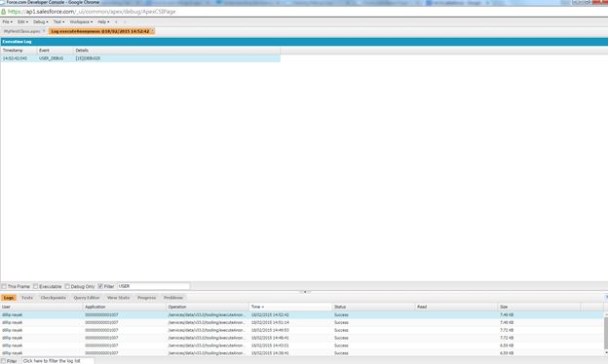
Task: Click the logs list vertical scrollbar
Action: tap(606, 333)
